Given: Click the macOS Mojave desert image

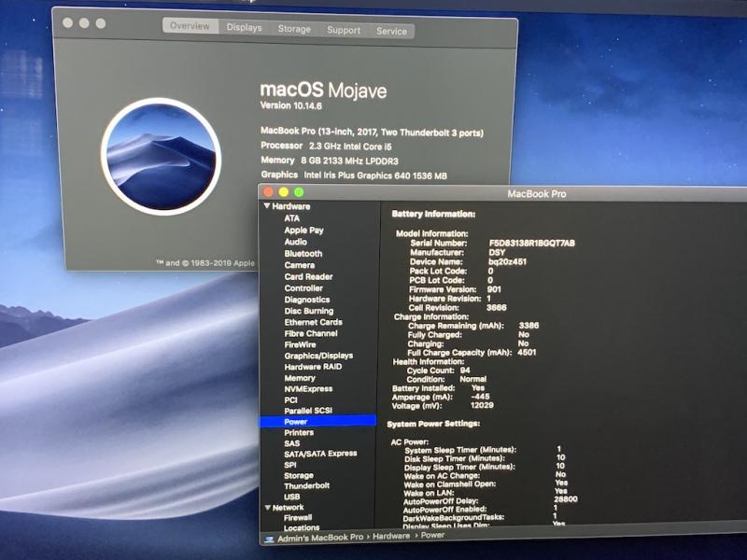Looking at the screenshot, I should 161,156.
